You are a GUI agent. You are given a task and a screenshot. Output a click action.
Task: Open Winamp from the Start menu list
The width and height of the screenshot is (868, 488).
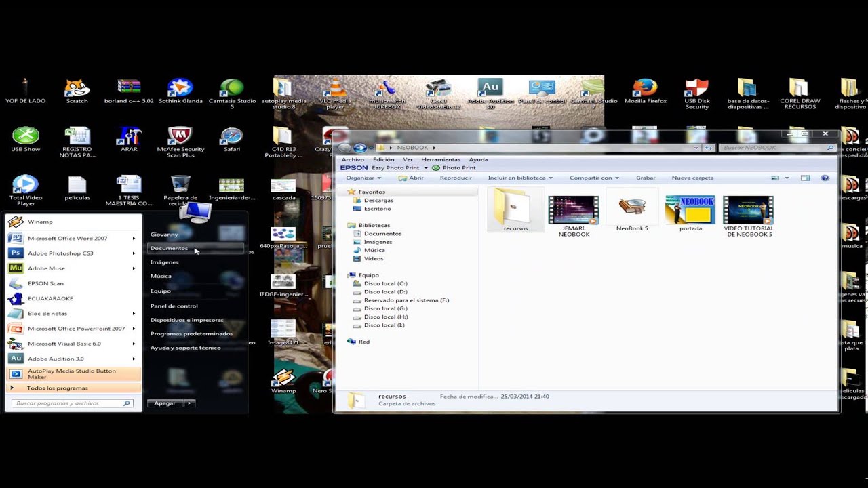pyautogui.click(x=73, y=222)
